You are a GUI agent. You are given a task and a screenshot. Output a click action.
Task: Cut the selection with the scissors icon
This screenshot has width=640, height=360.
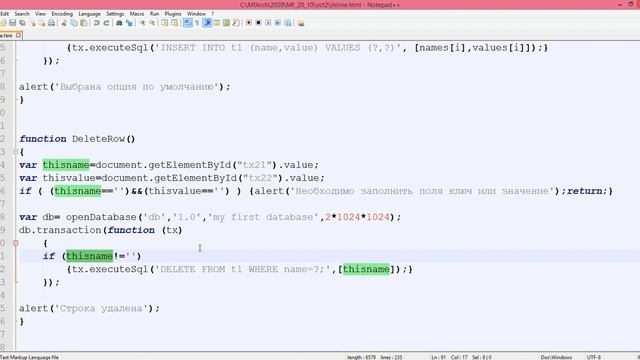click(x=64, y=23)
